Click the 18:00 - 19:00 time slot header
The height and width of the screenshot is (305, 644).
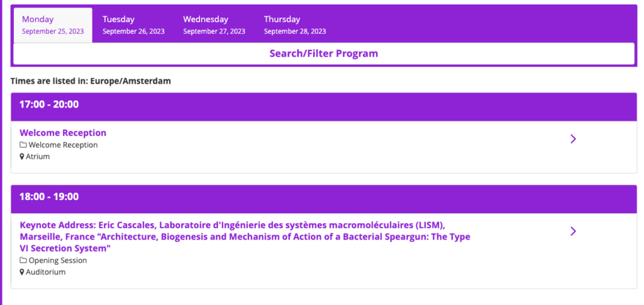pos(49,197)
